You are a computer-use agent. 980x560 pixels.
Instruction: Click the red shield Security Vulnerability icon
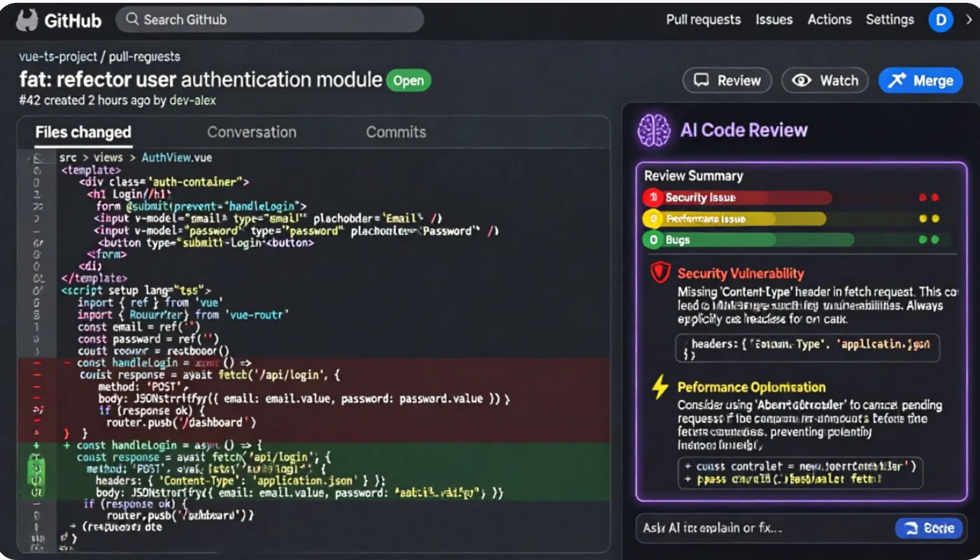[660, 273]
